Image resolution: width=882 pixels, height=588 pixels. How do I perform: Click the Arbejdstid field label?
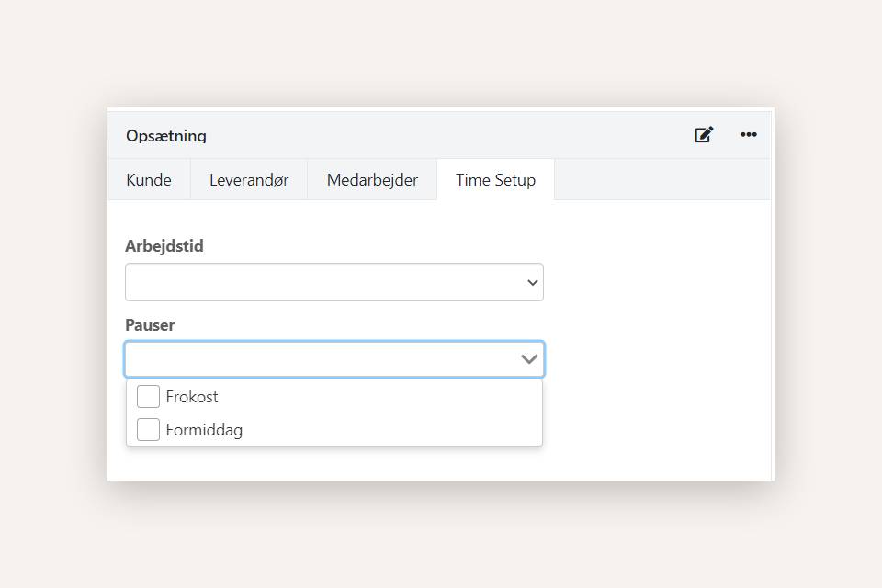click(164, 246)
